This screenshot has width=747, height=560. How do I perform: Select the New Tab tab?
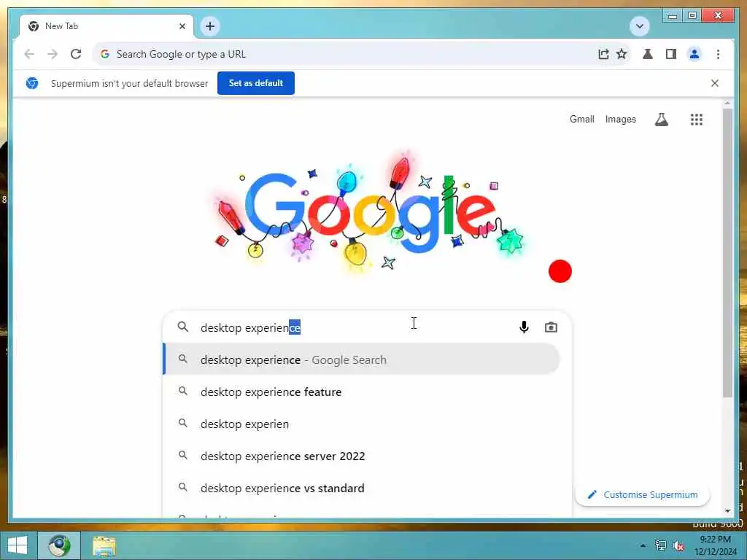107,26
